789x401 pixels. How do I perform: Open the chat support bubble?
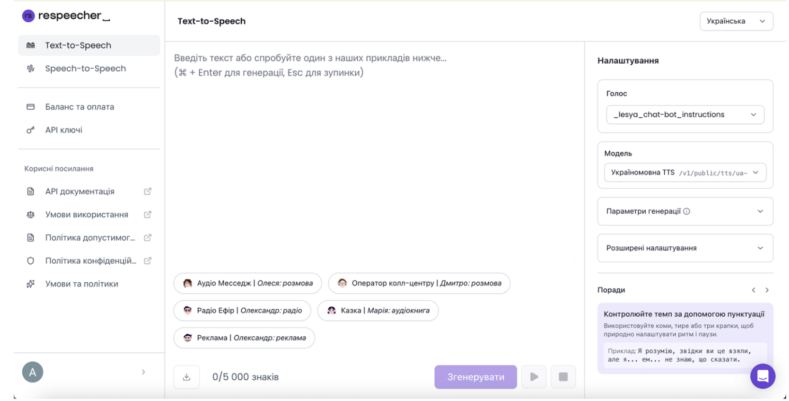pyautogui.click(x=763, y=376)
